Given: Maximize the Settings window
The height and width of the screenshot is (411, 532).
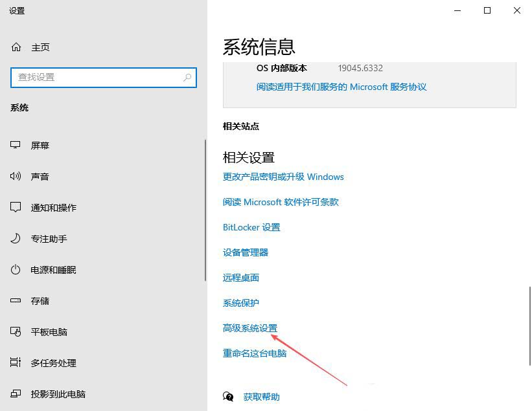Looking at the screenshot, I should 487,10.
